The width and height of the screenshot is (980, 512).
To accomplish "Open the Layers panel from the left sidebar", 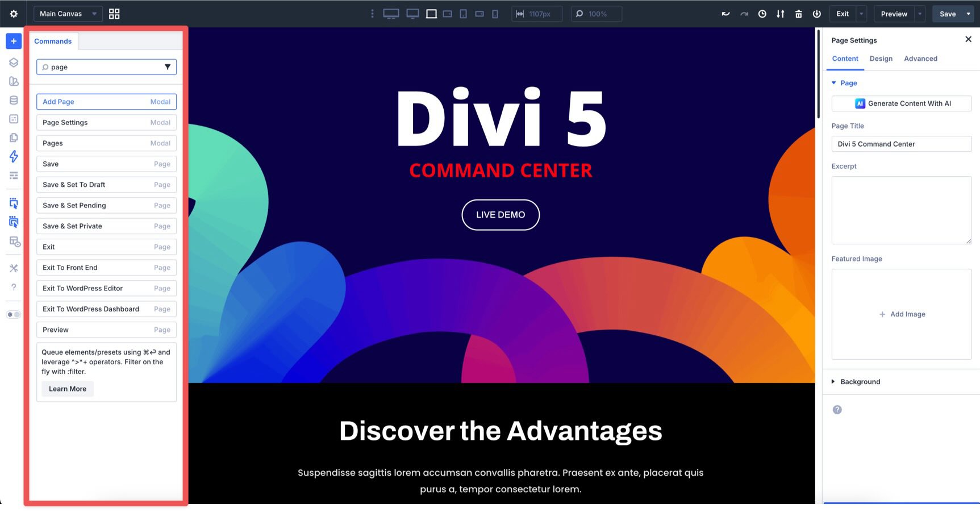I will (x=13, y=63).
